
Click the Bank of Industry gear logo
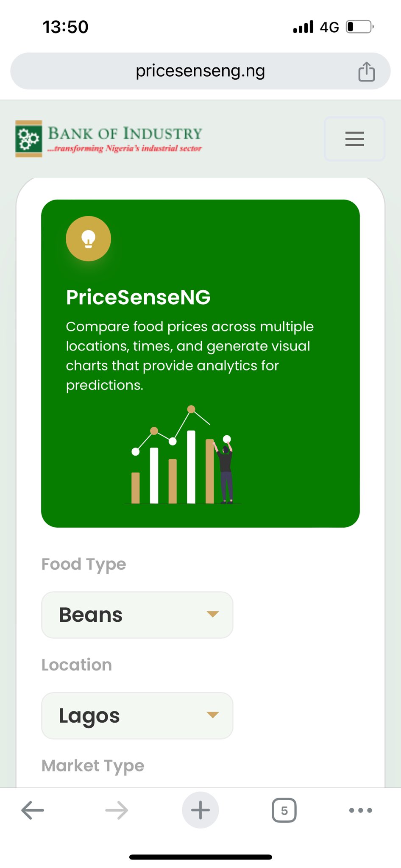coord(29,139)
